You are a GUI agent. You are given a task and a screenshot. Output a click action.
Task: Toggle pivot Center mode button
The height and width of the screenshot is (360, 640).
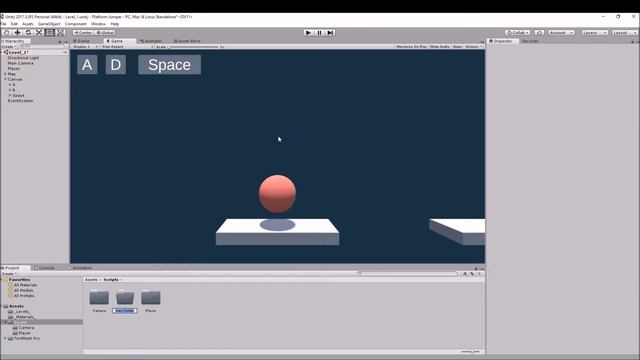[83, 32]
